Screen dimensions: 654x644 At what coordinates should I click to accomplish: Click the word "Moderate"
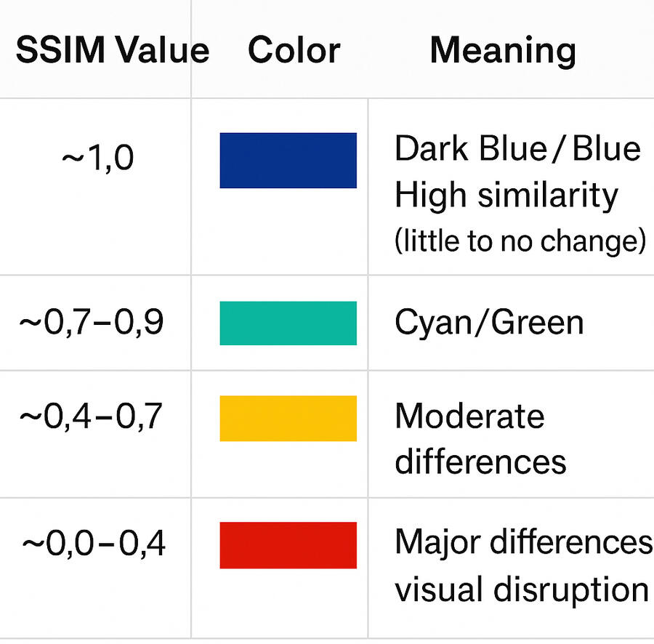469,416
